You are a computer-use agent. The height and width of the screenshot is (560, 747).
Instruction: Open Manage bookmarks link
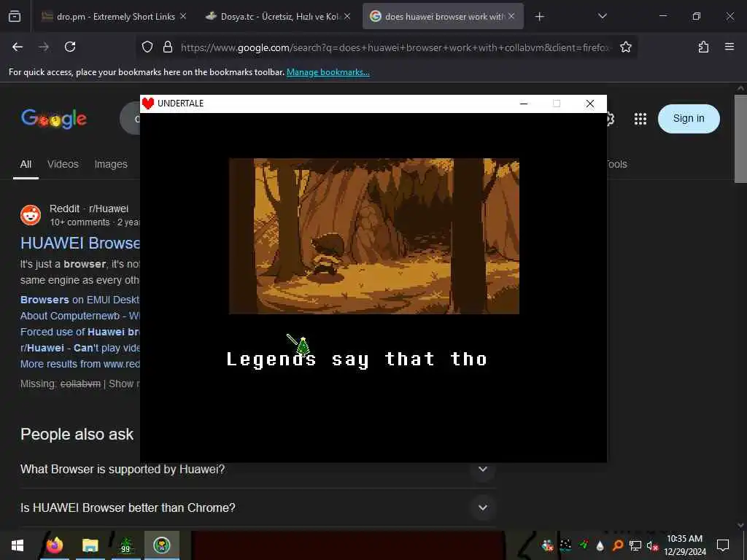pos(328,72)
